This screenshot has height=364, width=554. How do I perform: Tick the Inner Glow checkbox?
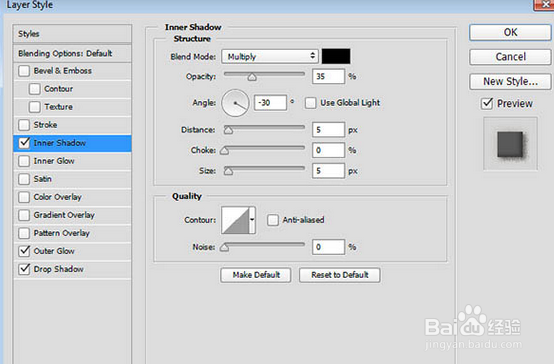pos(24,161)
